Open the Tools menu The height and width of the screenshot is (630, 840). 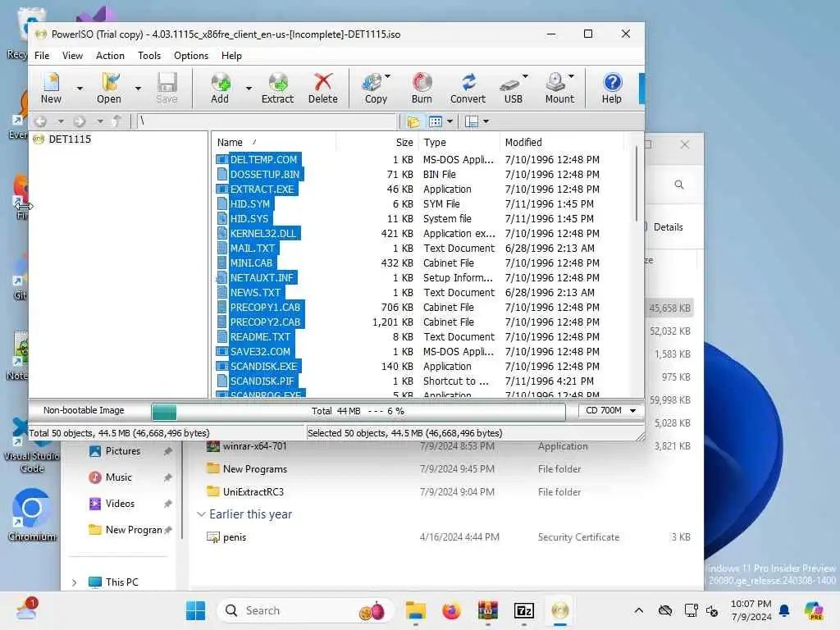pyautogui.click(x=149, y=56)
